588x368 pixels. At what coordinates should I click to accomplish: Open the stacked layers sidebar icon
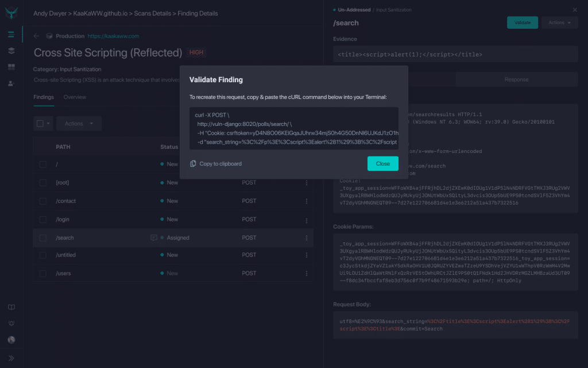click(x=11, y=51)
